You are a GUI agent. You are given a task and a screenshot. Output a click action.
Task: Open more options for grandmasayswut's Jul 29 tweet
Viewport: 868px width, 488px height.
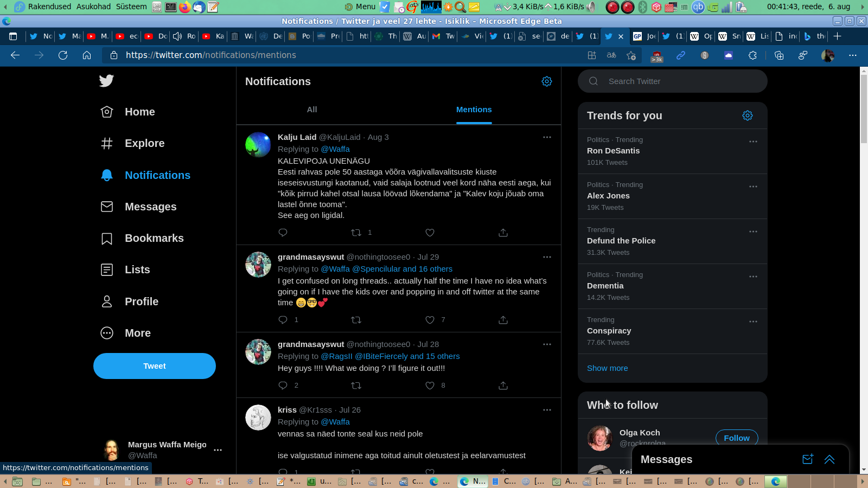(547, 257)
